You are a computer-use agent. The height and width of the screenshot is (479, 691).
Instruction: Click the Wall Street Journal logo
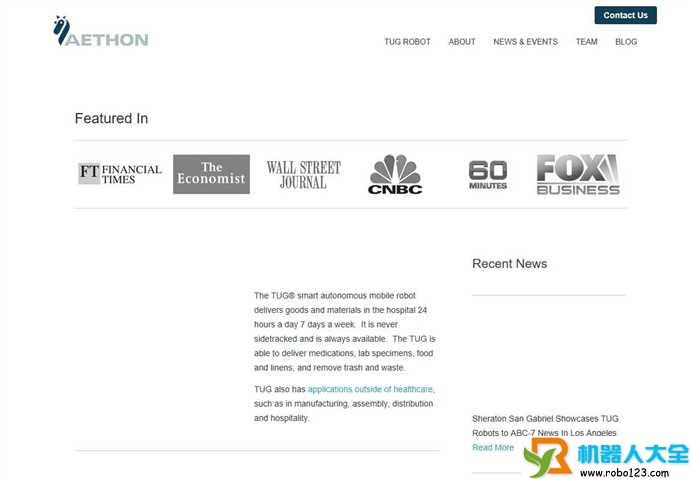(x=304, y=175)
